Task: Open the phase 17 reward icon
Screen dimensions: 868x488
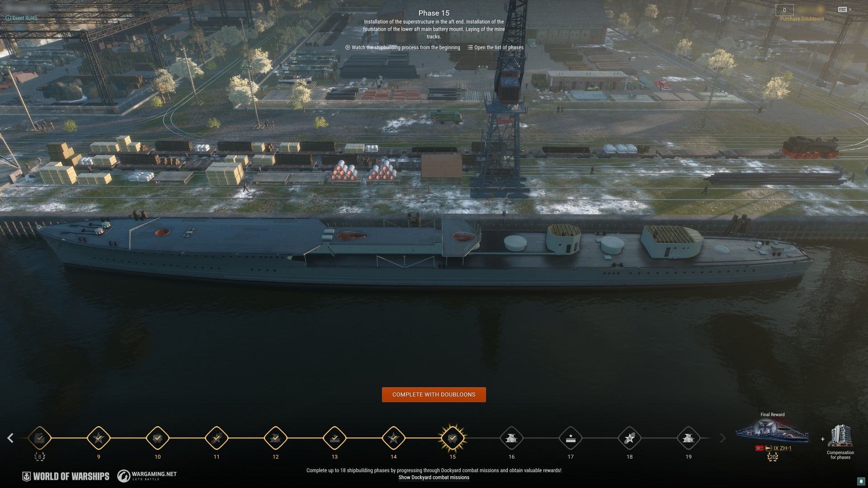Action: point(571,438)
